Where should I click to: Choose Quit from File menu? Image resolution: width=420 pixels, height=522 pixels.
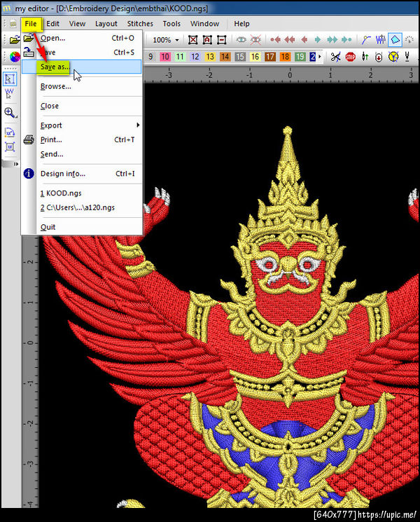(x=82, y=227)
